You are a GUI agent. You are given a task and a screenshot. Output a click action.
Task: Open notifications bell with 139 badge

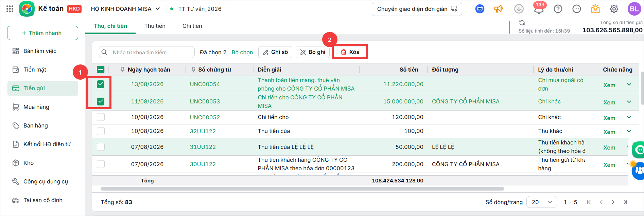[539, 9]
